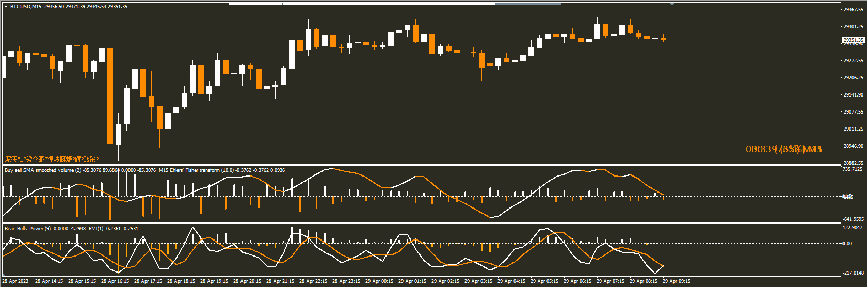Screen dimensions: 868x288
Task: Click the 29 Apr 09:15 time label
Action: click(x=677, y=282)
